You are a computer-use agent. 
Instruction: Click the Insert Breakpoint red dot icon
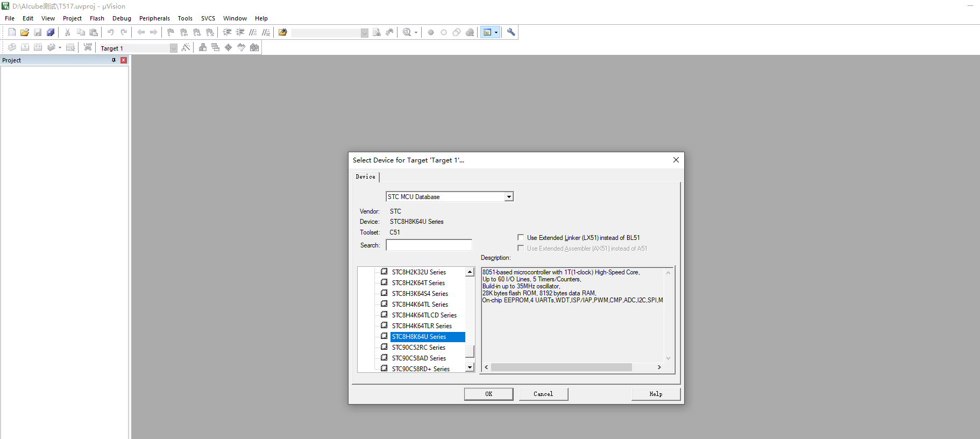(431, 32)
